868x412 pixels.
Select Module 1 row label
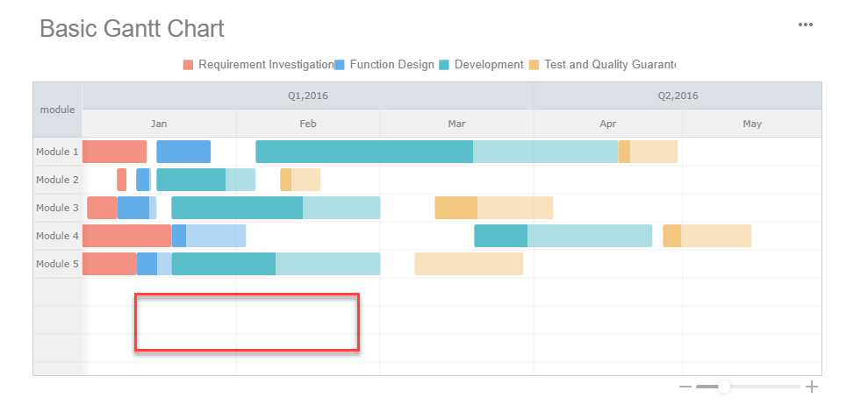(58, 152)
